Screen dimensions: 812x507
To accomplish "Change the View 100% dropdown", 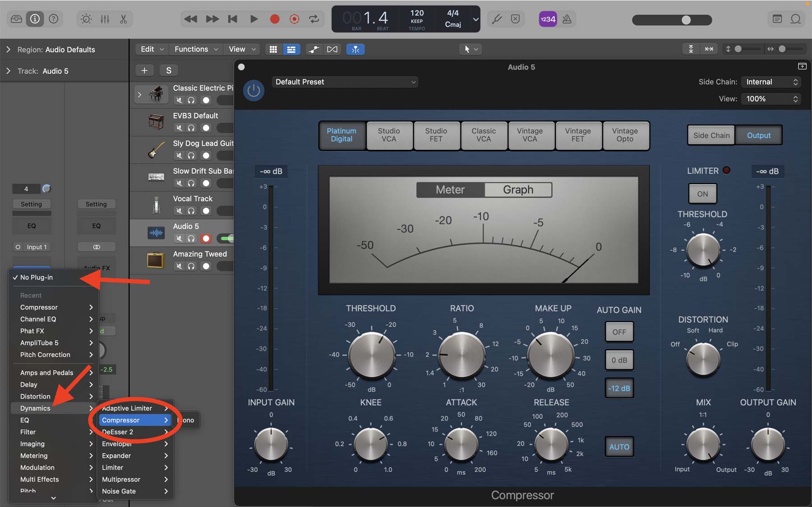I will pos(771,99).
